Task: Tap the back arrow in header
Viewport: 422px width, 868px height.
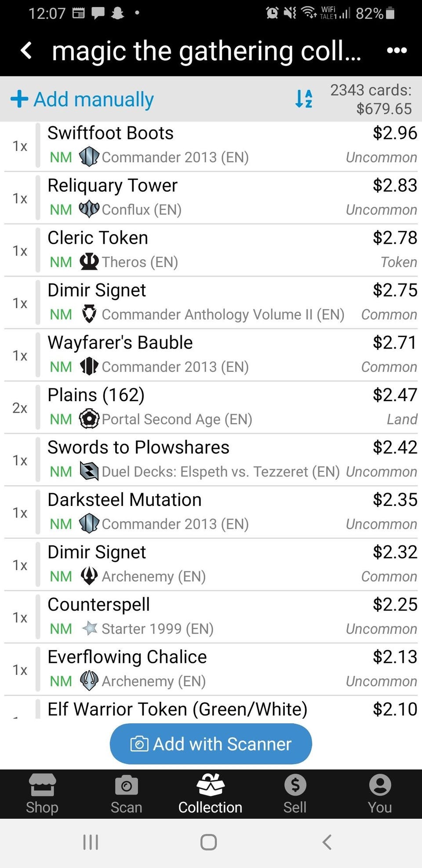Action: 26,51
